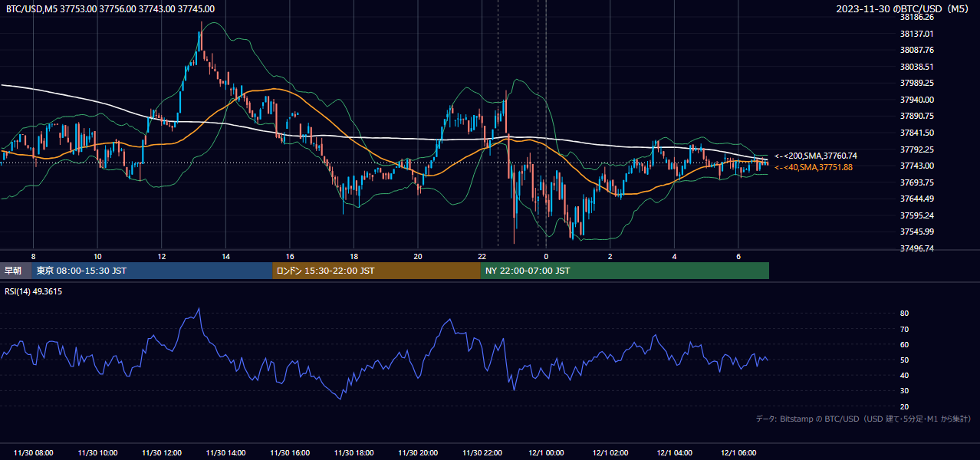Click the RSI(14) 49.3615 indicator label

pyautogui.click(x=34, y=291)
